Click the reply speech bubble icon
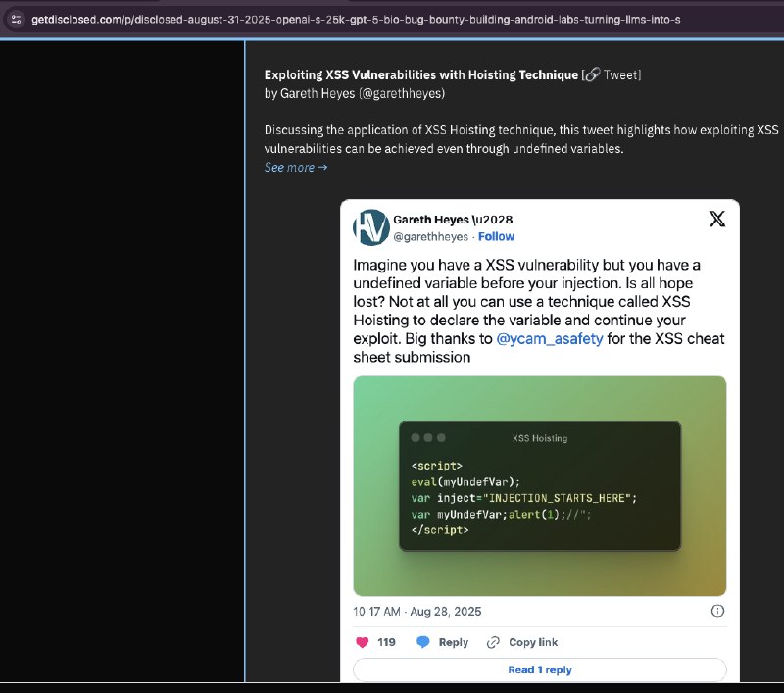Image resolution: width=784 pixels, height=693 pixels. (423, 642)
